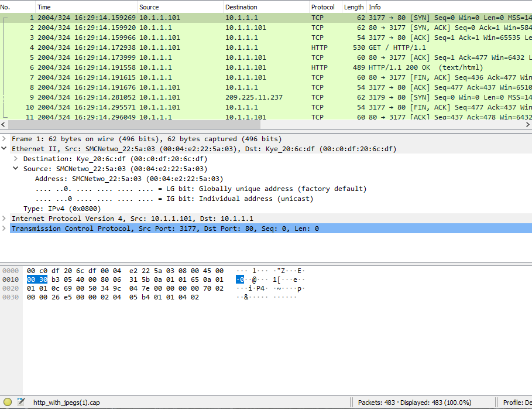This screenshot has height=409, width=532.
Task: Select packet 9 to 209.225.11.237
Action: tap(266, 97)
